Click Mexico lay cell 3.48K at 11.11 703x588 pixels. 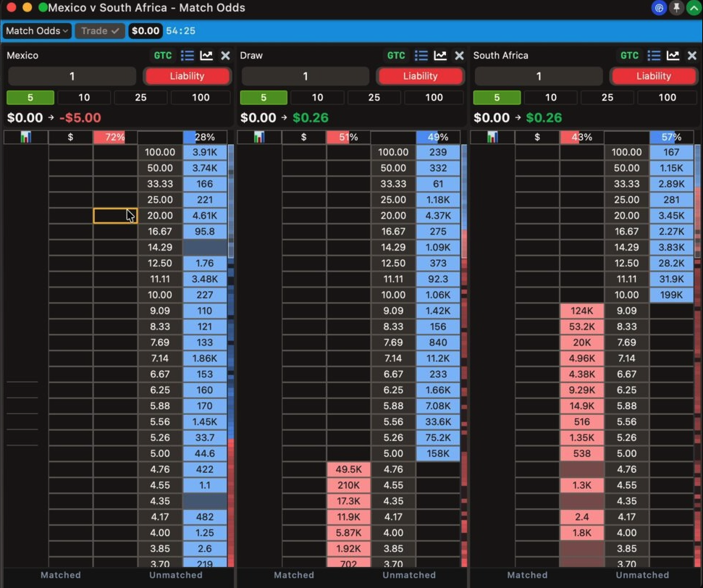click(204, 279)
